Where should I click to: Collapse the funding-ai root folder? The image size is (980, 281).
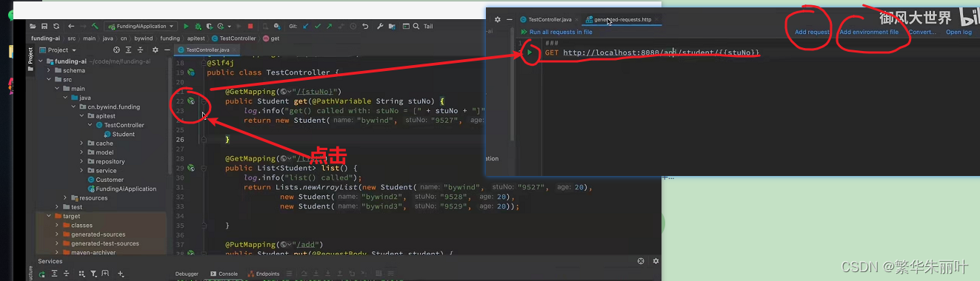41,61
